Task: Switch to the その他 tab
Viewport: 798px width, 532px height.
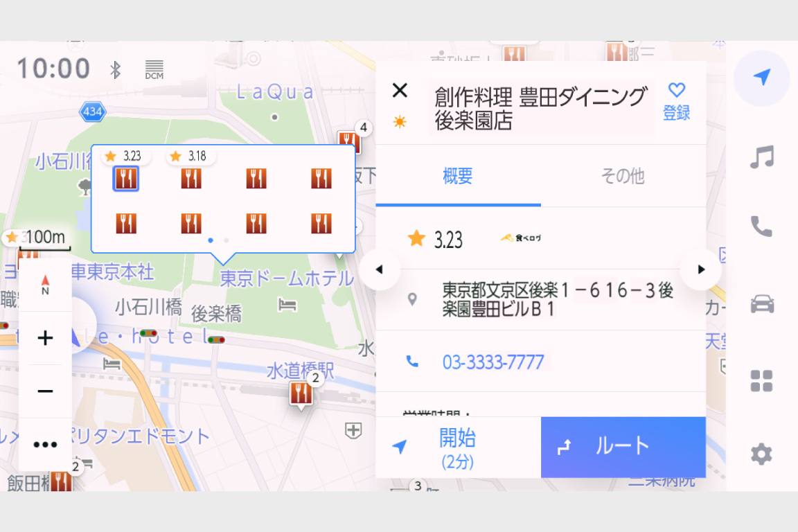Action: 623,176
